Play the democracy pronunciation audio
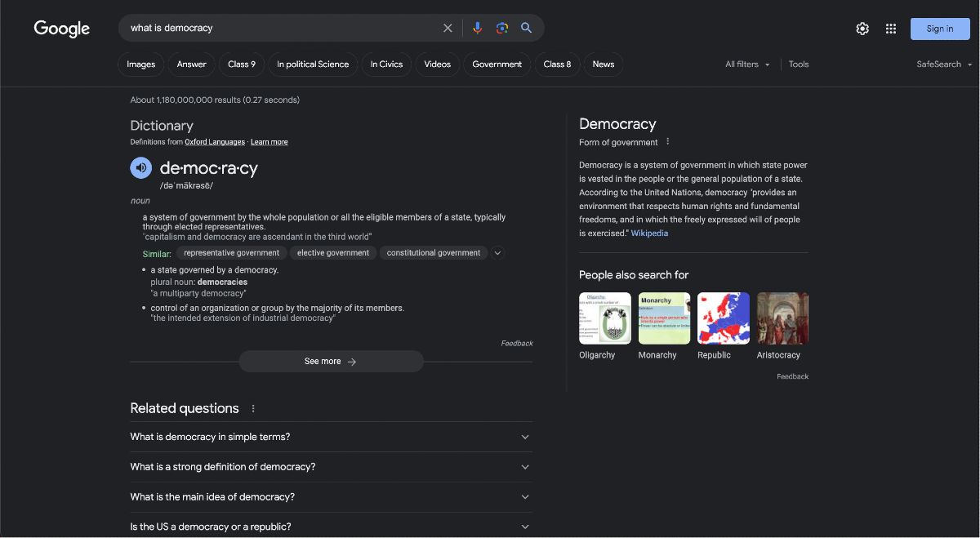 coord(141,168)
